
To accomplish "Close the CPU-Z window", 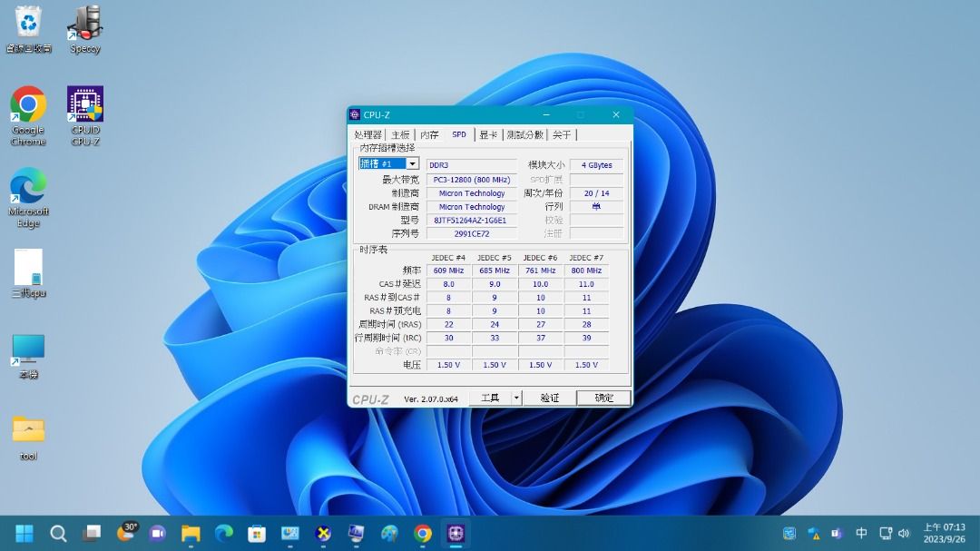I will [616, 114].
